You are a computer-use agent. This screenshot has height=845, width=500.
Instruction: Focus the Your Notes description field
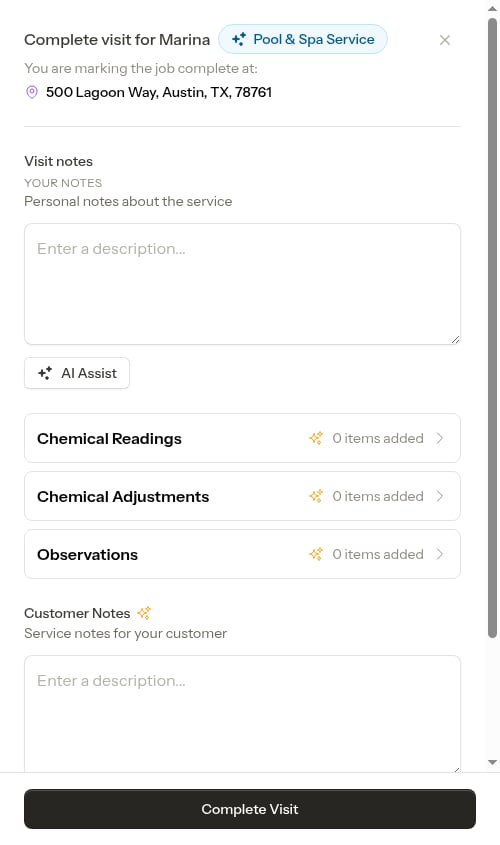pyautogui.click(x=242, y=284)
